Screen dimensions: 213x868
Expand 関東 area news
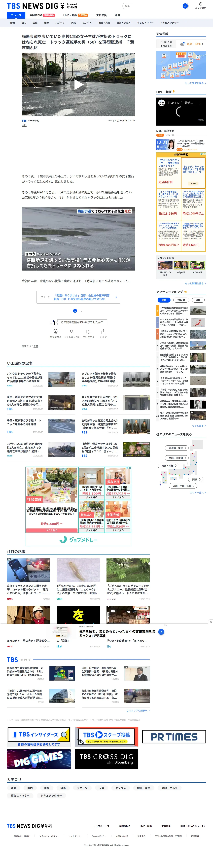(x=196, y=479)
